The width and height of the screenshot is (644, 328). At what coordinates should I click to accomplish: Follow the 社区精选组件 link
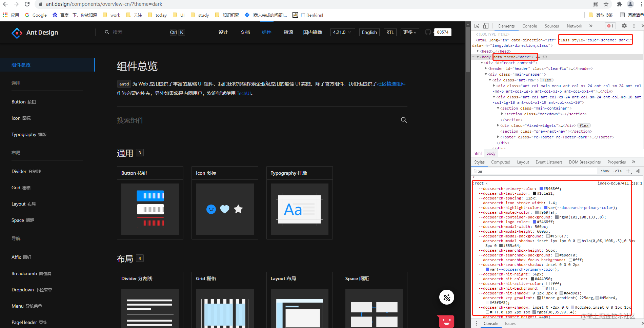click(391, 84)
